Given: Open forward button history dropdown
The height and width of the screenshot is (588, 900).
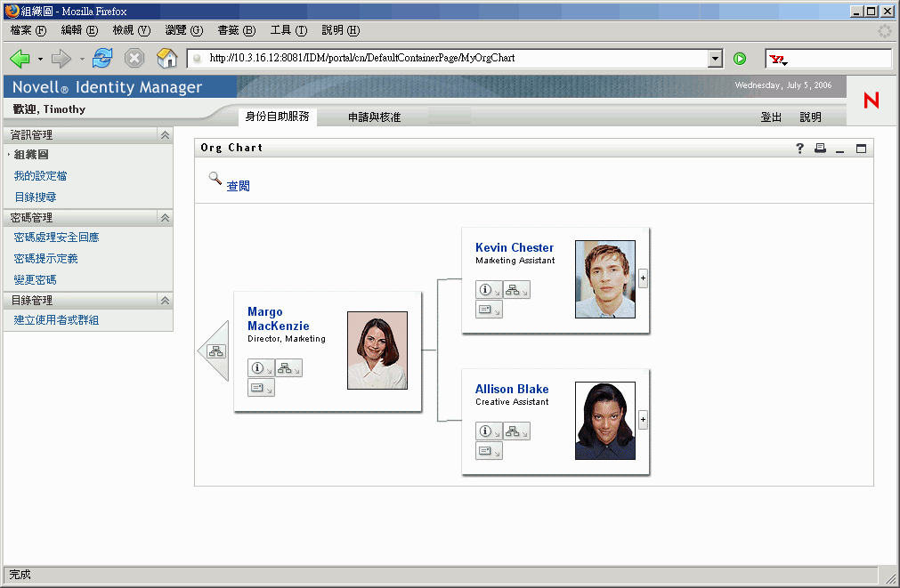Looking at the screenshot, I should [82, 59].
